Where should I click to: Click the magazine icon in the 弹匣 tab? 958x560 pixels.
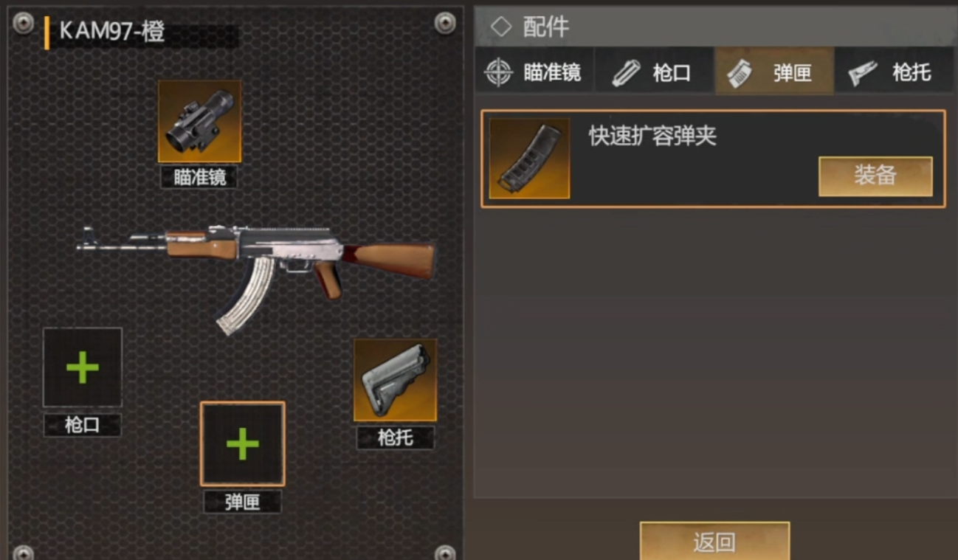(740, 72)
